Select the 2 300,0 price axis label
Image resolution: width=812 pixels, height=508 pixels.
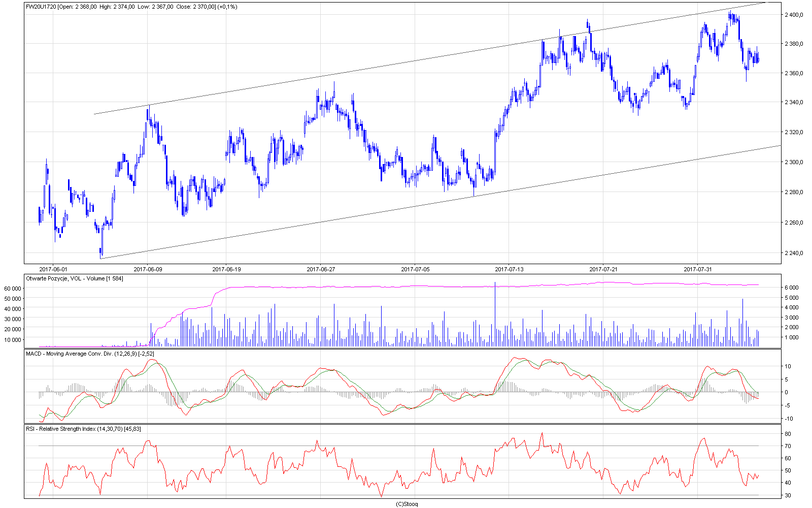point(794,163)
